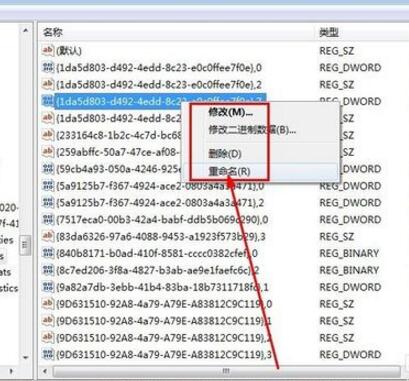
Task: Select the value {7517eca0-00b3-42a4-babf-ddb5b069c290},0
Action: click(162, 220)
